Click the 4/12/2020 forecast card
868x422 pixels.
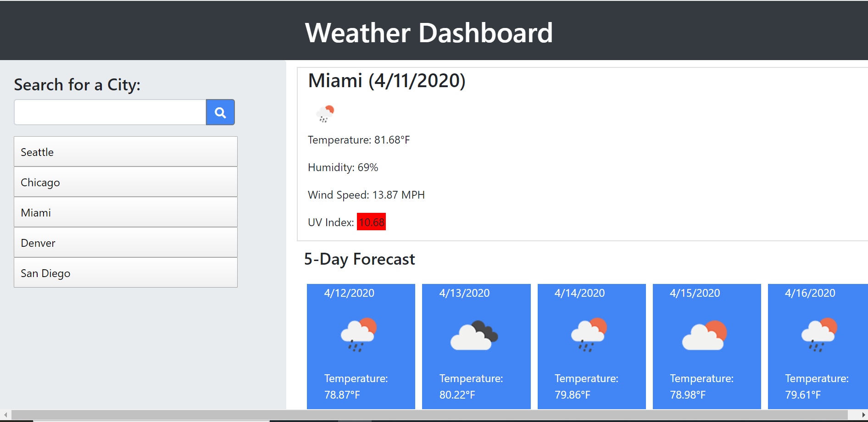[x=360, y=346]
